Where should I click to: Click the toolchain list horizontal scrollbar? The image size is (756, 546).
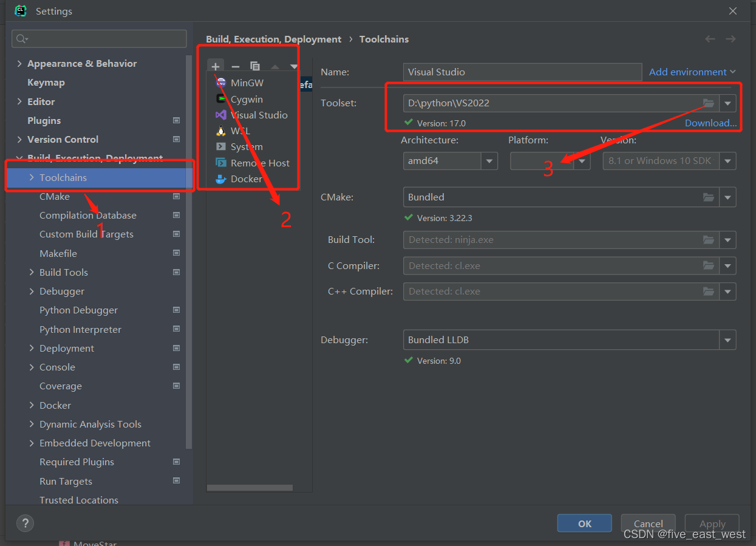(x=250, y=488)
